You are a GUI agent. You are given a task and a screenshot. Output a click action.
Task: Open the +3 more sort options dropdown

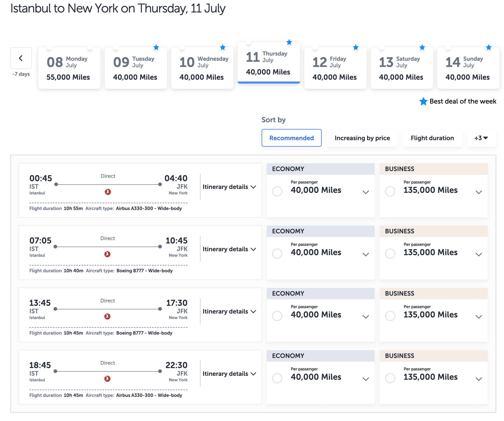click(x=481, y=138)
